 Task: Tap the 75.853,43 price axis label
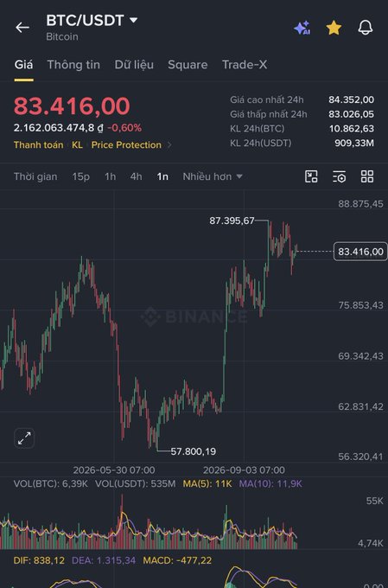click(x=360, y=305)
